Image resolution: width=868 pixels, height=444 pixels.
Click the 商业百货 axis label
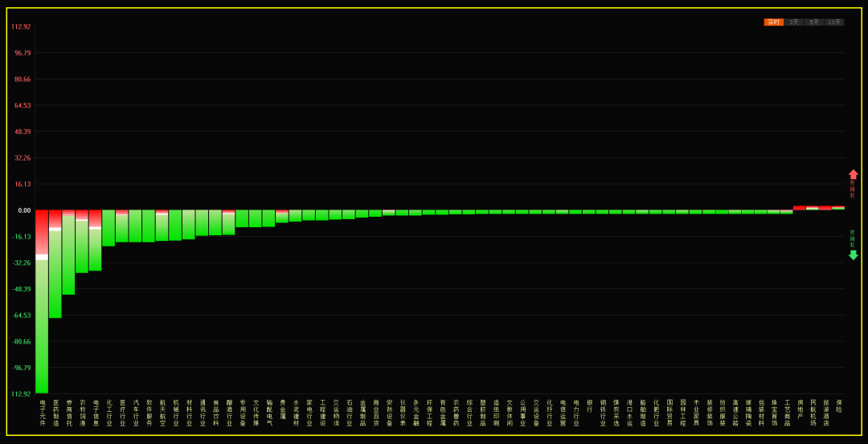point(376,413)
